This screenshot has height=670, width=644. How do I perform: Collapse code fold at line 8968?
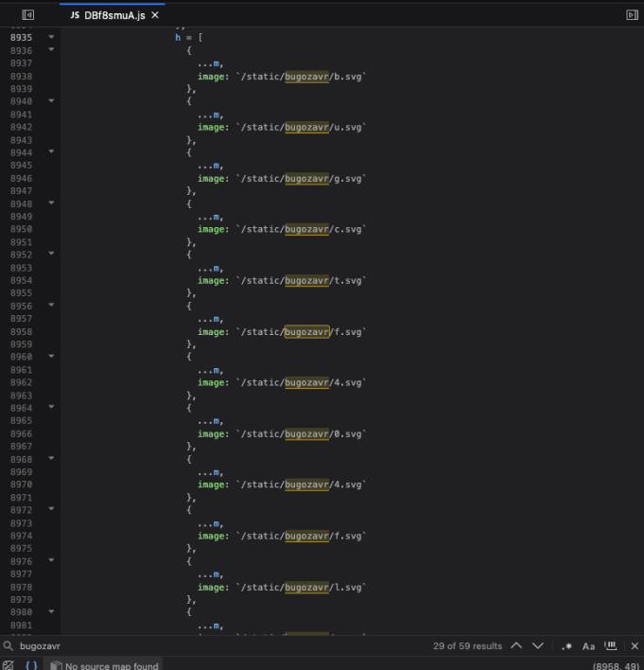(x=51, y=458)
